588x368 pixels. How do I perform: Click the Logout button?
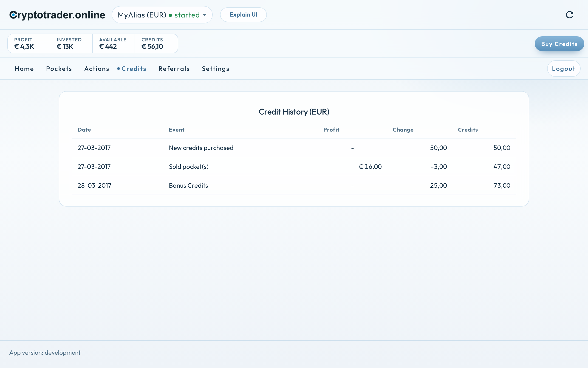click(563, 69)
